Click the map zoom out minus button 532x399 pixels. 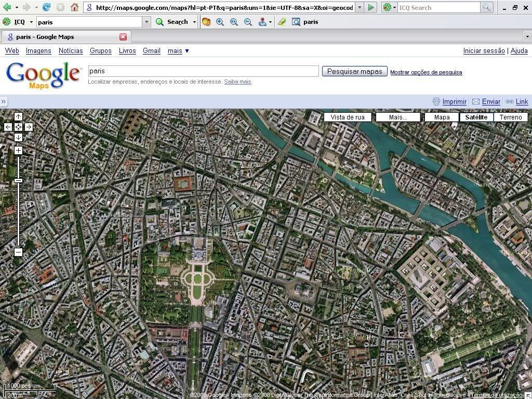[x=18, y=252]
